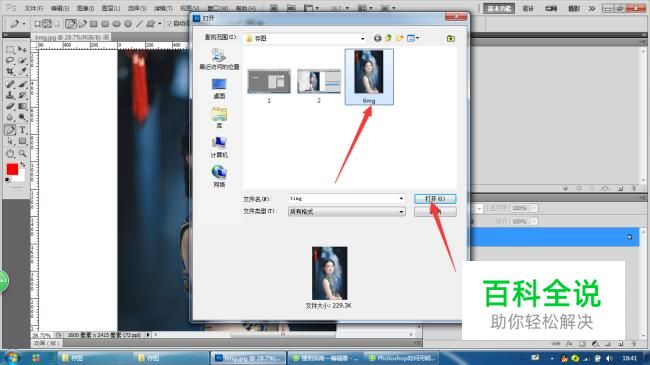Image resolution: width=650 pixels, height=365 pixels.
Task: Select the History Brush tool
Action: tap(22, 95)
